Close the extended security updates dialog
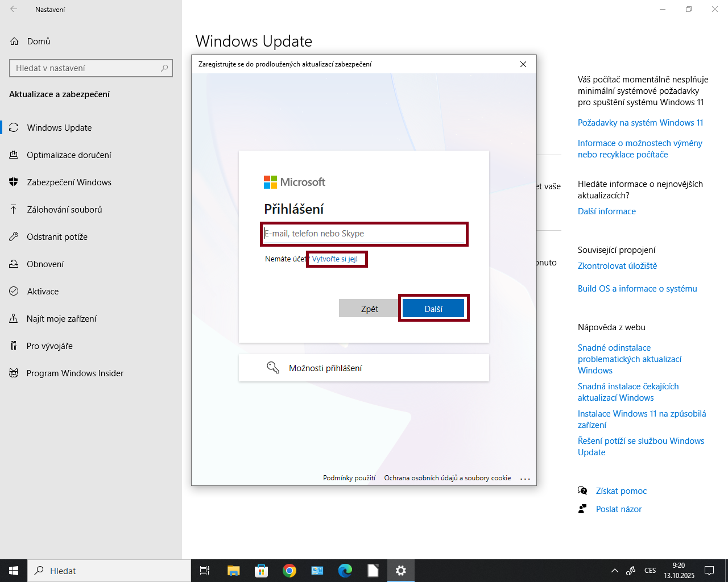The height and width of the screenshot is (582, 728). [x=523, y=64]
